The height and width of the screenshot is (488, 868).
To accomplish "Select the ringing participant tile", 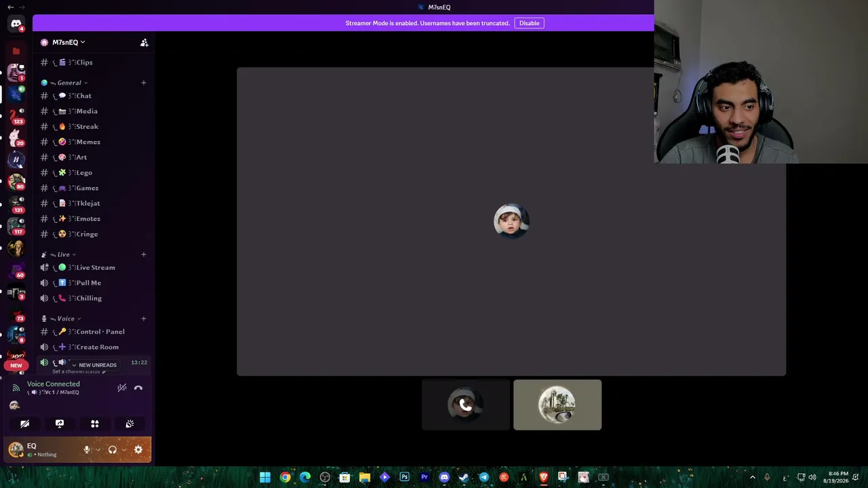I will click(x=465, y=405).
